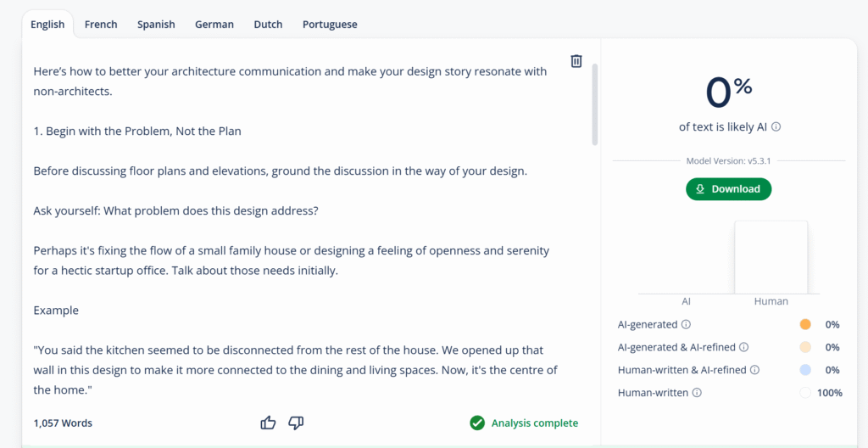Switch to the French tab

pyautogui.click(x=101, y=25)
